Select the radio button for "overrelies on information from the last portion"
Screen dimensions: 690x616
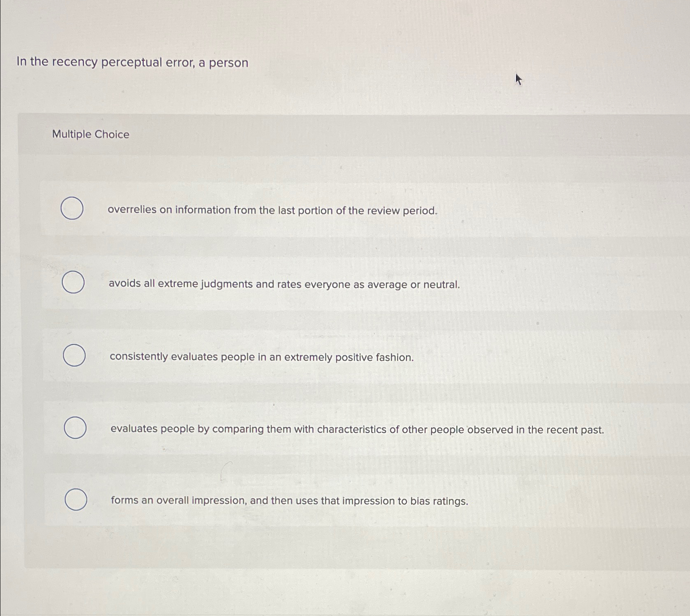(72, 209)
